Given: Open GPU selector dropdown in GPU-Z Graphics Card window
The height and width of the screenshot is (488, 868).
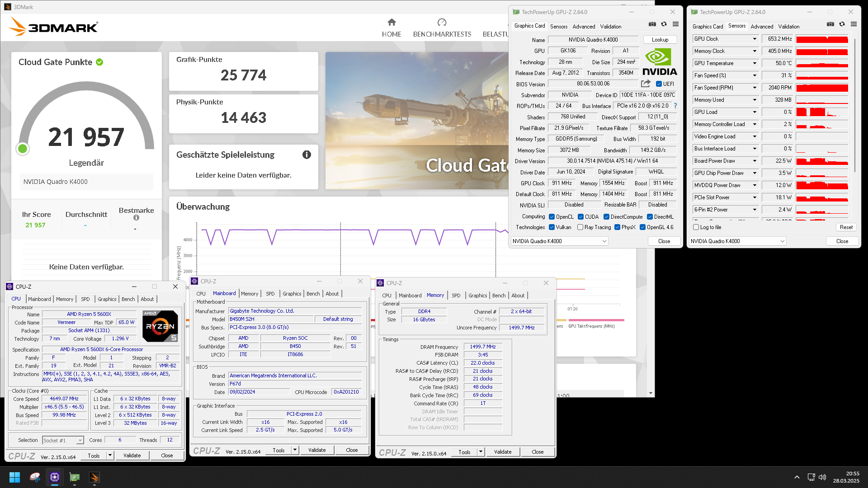Looking at the screenshot, I should (559, 241).
